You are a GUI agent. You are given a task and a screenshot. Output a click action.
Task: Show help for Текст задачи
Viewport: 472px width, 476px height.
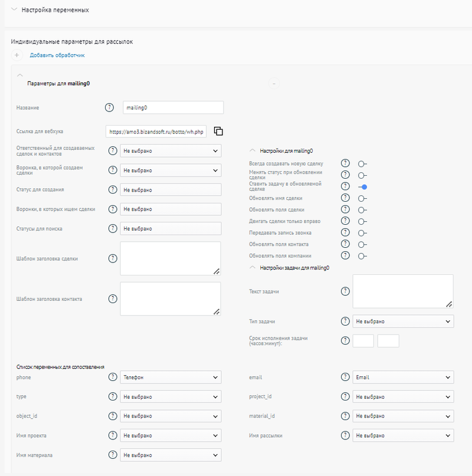pos(345,291)
